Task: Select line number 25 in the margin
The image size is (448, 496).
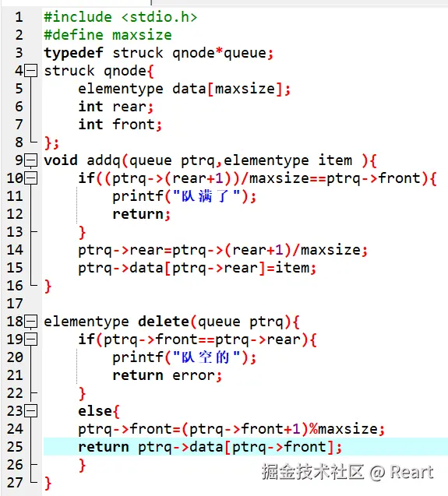Action: tap(15, 447)
